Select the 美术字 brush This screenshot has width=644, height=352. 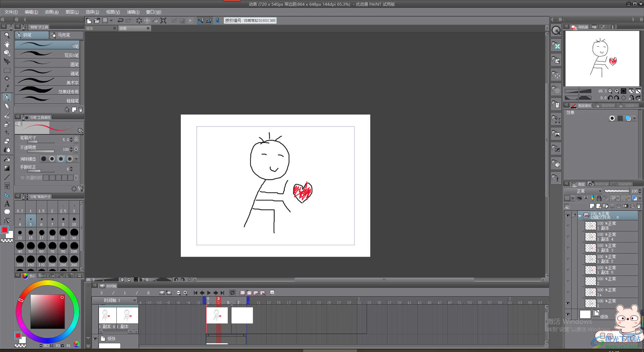[47, 82]
